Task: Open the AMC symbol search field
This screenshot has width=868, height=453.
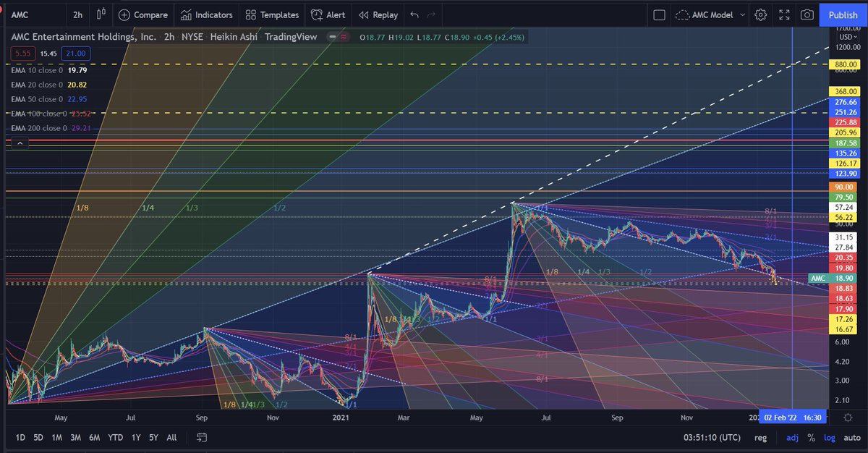Action: point(34,14)
